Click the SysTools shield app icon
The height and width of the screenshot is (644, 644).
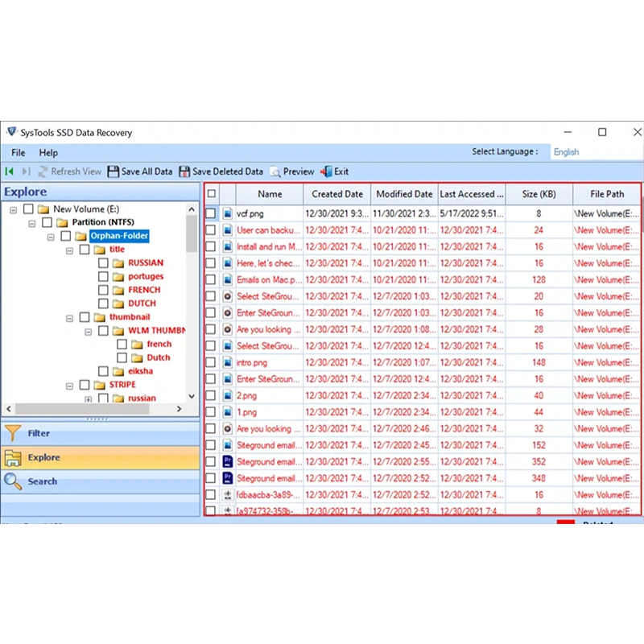[11, 132]
